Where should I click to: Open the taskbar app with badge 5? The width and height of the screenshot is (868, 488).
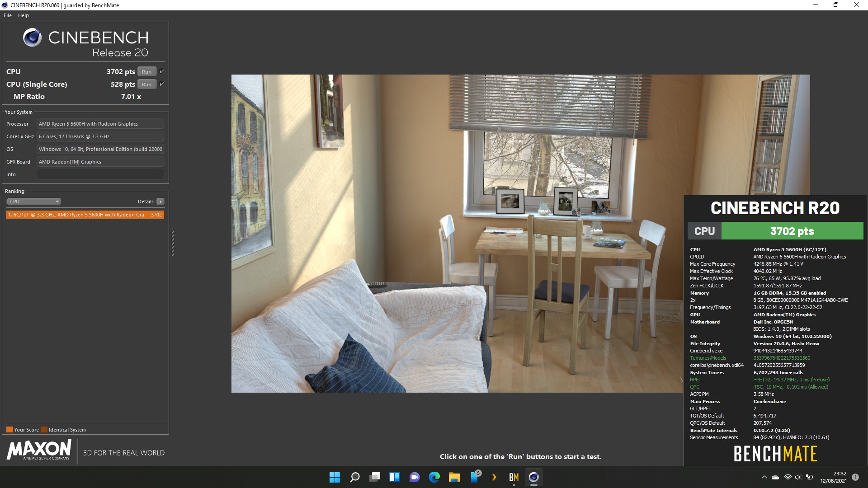(475, 476)
